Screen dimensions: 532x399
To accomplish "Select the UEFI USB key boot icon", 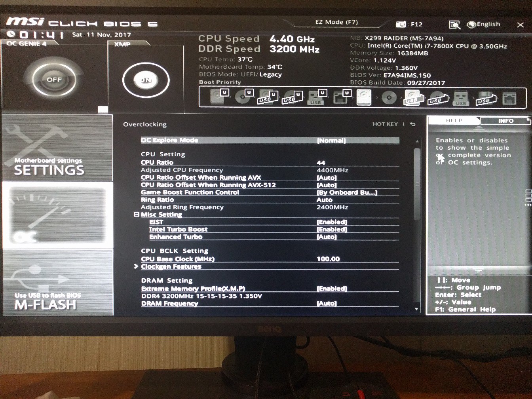I will (317, 97).
